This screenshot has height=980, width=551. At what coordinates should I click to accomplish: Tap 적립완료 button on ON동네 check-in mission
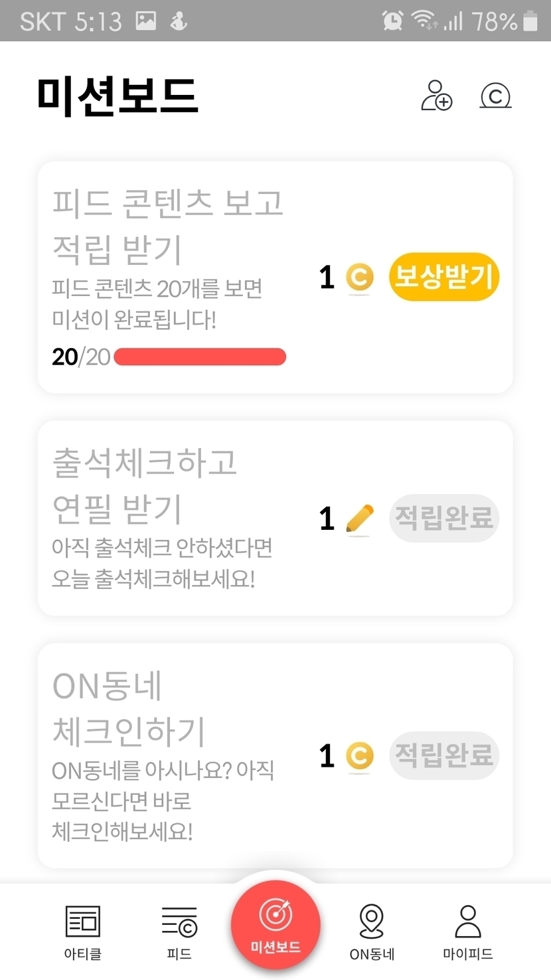click(443, 755)
